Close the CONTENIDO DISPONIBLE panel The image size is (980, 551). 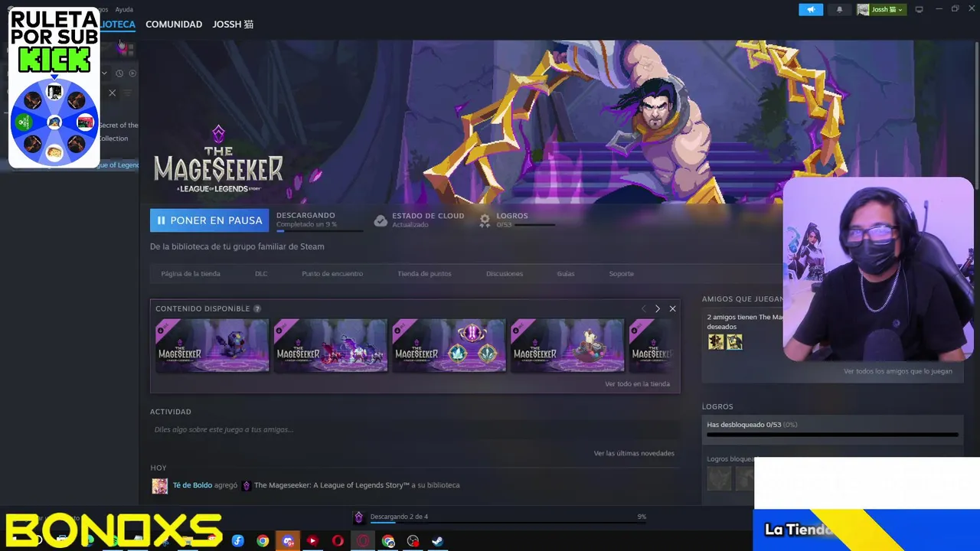(x=672, y=308)
